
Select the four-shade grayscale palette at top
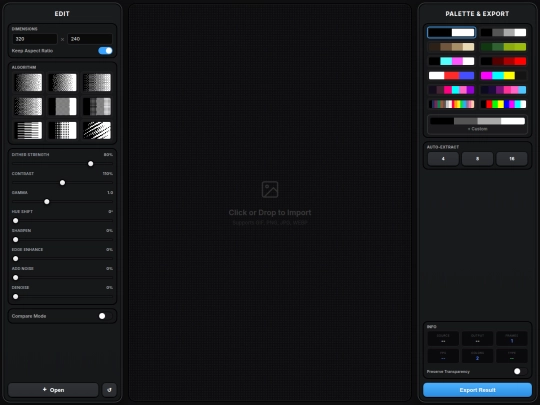click(503, 32)
